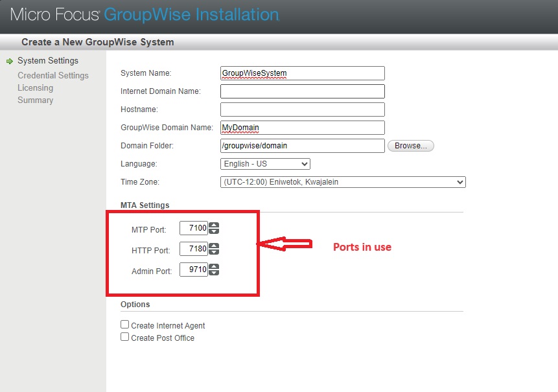Check the Create Post Office option

(x=125, y=337)
